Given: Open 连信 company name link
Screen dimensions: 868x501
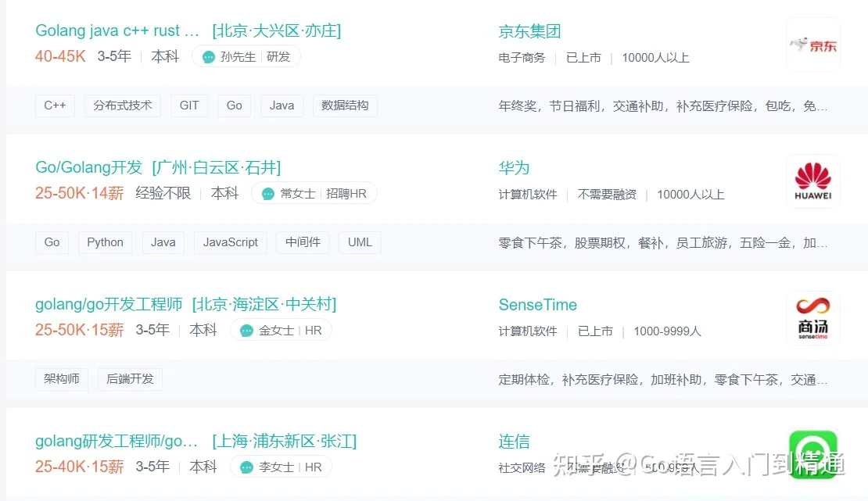Looking at the screenshot, I should (515, 442).
